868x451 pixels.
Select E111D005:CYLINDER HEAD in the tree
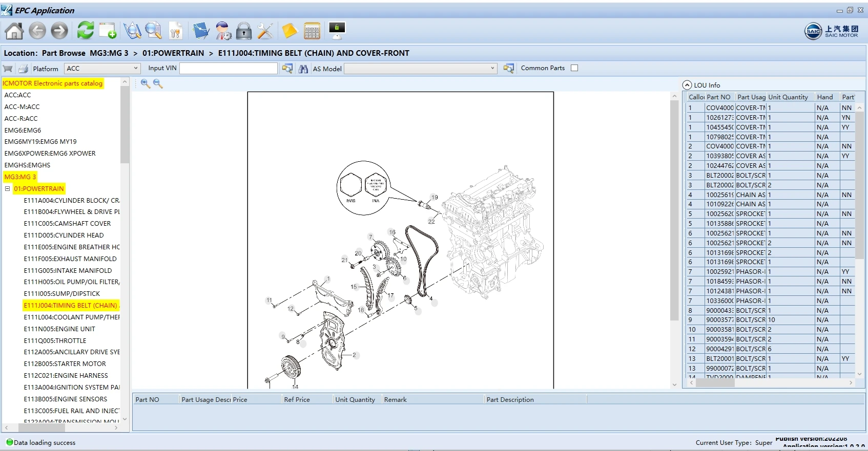[64, 235]
